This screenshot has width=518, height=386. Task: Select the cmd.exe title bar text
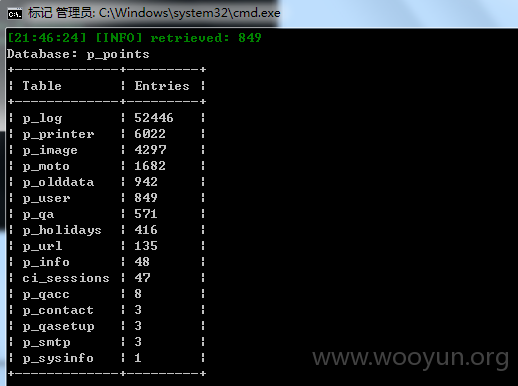tap(154, 13)
